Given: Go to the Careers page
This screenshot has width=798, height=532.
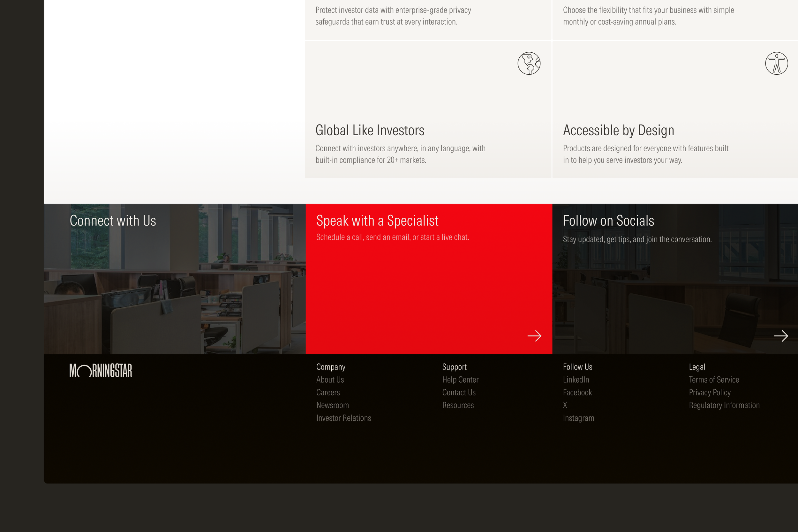Looking at the screenshot, I should (x=328, y=393).
